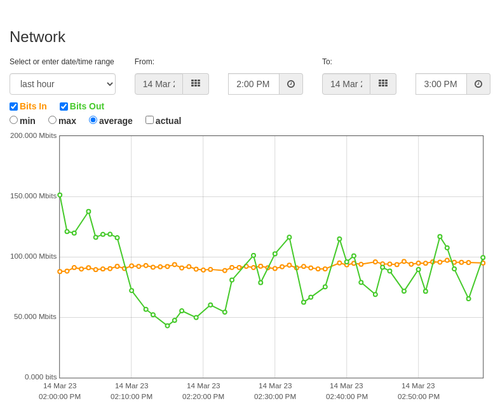Click the 'Bits Out' green label
500x403 pixels.
(x=87, y=106)
